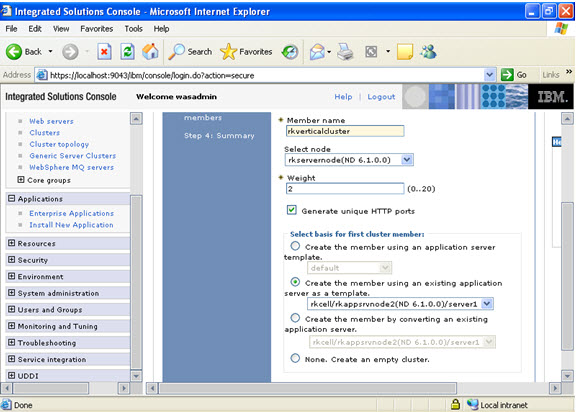Click Step 4: Summary in wizard steps
The image size is (576, 412).
coord(219,135)
